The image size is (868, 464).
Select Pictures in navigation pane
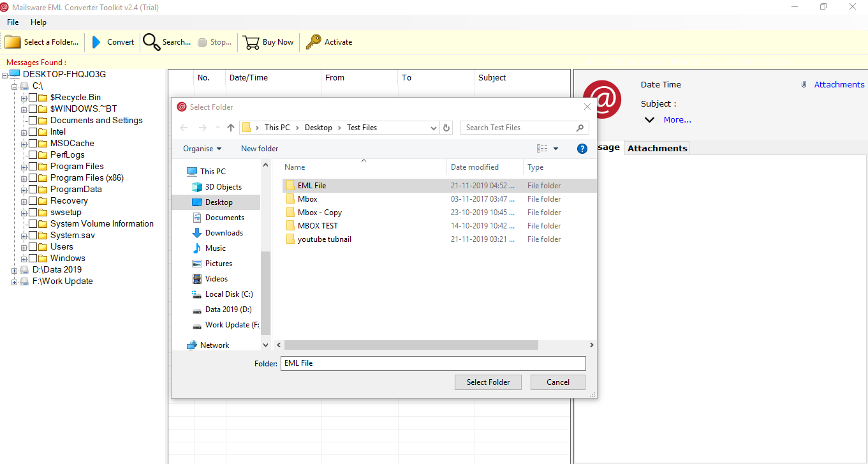click(219, 264)
